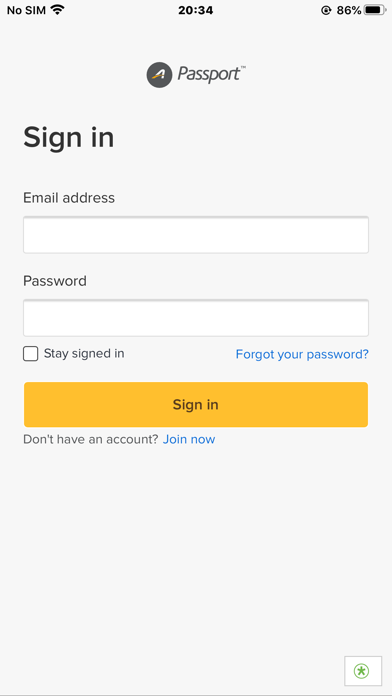Click the Don't have an account text

click(91, 439)
